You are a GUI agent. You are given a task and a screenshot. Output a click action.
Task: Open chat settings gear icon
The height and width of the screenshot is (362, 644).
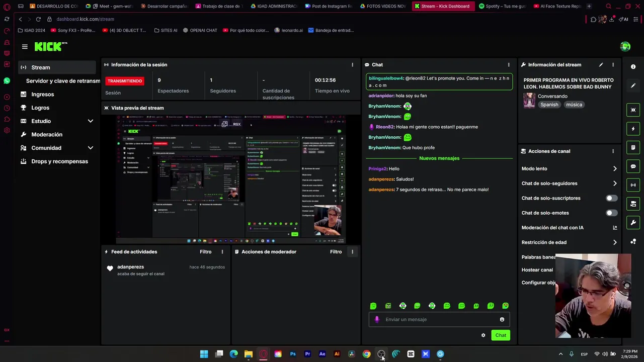click(483, 335)
